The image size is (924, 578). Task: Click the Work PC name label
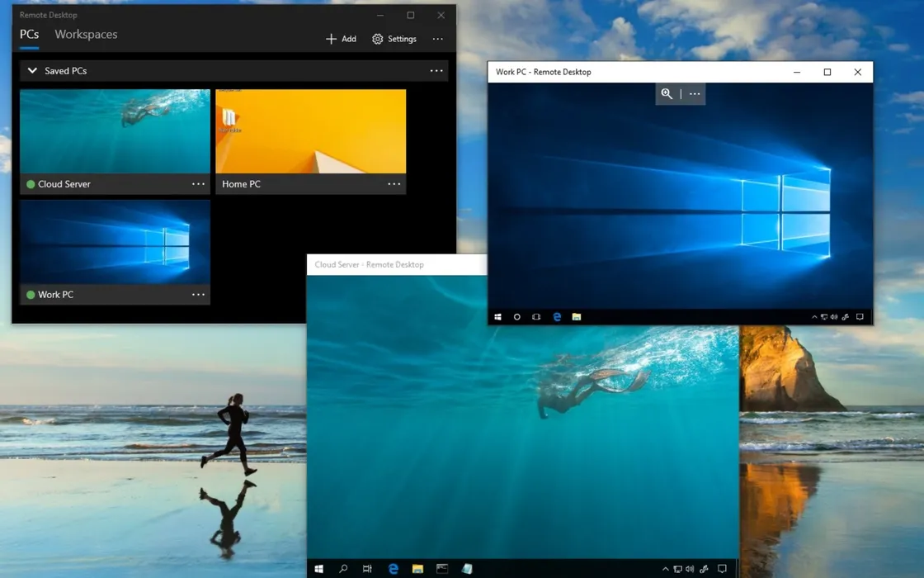point(55,294)
